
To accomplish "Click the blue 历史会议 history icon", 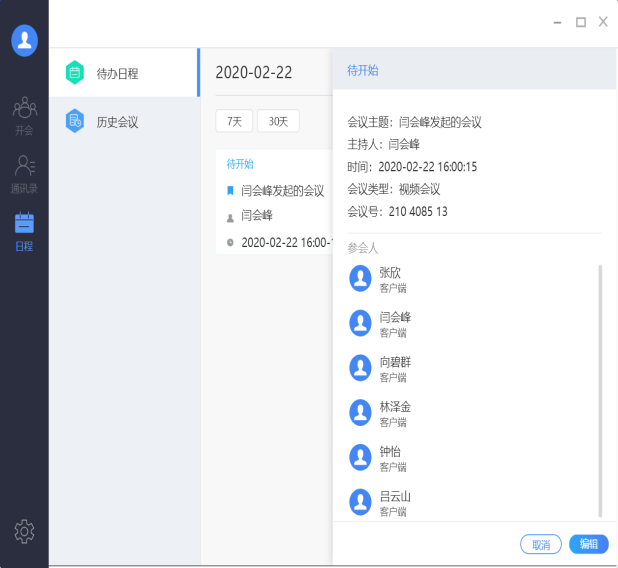I will [74, 122].
